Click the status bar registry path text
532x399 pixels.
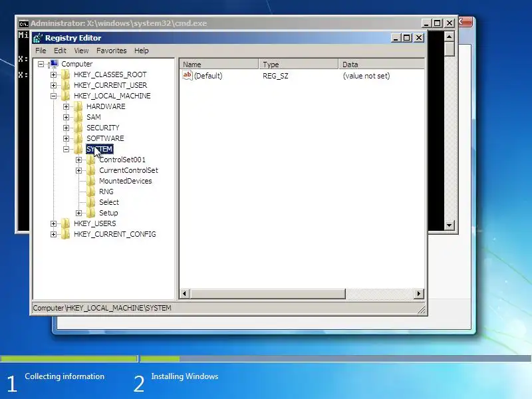tap(102, 308)
